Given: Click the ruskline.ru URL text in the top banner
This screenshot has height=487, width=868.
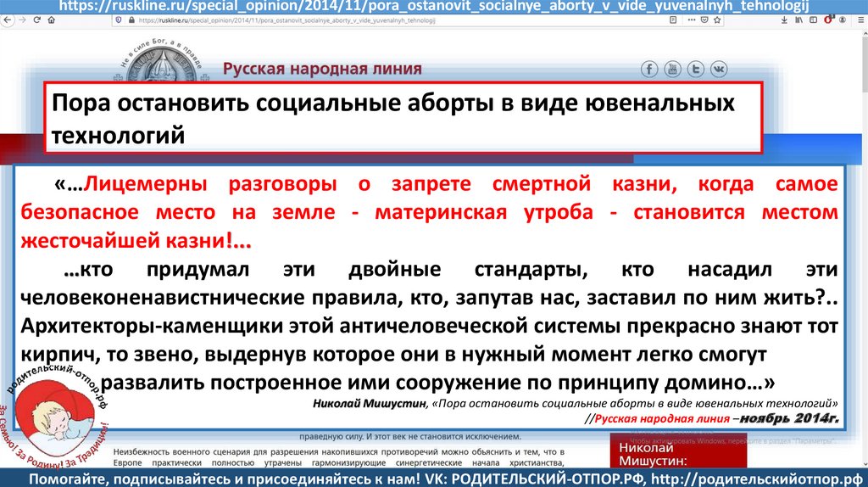Looking at the screenshot, I should pyautogui.click(x=433, y=6).
